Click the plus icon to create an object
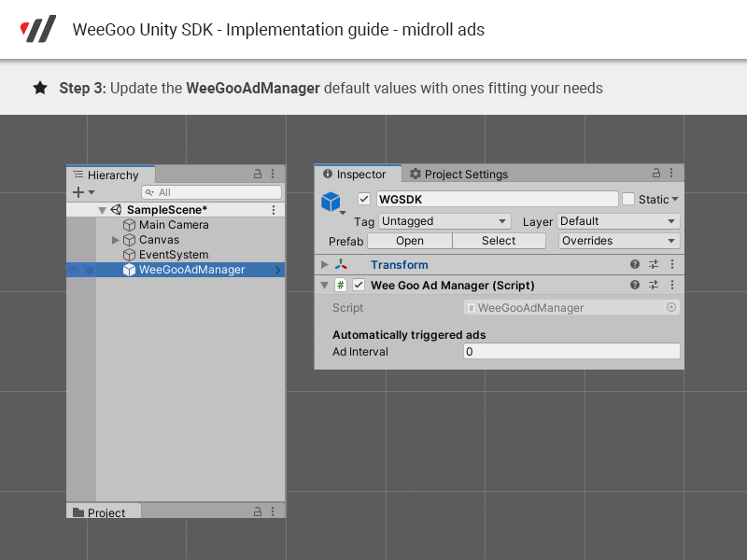747x560 pixels. (78, 192)
